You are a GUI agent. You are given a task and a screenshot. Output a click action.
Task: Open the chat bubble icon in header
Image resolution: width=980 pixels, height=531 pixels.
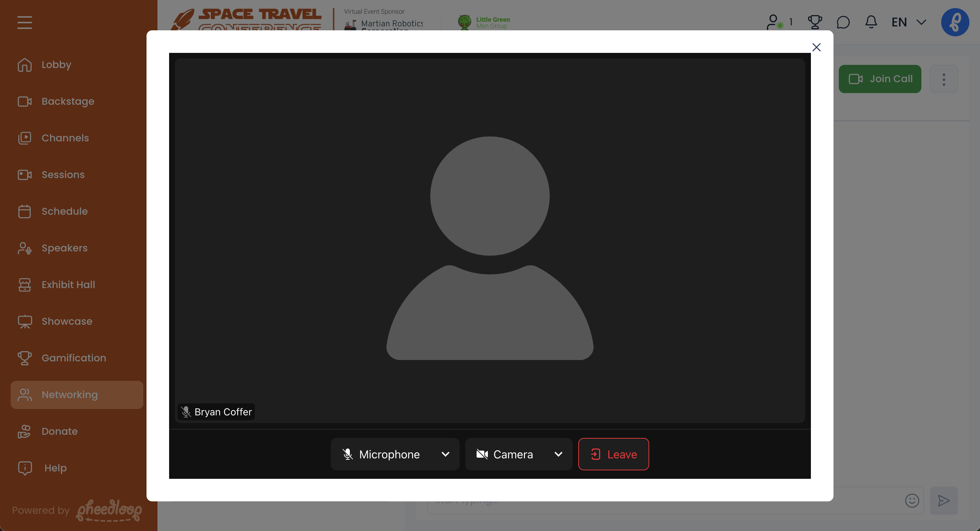(843, 22)
